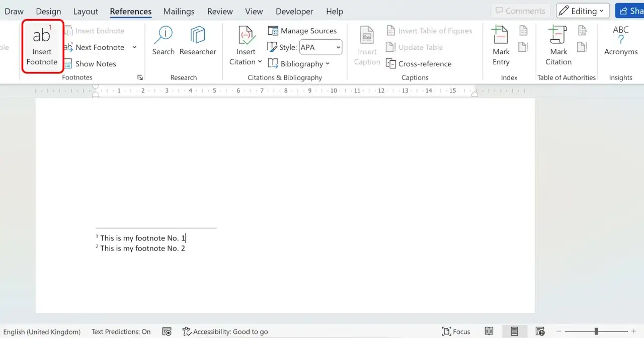Open the Editing mode dropdown
This screenshot has width=644, height=338.
(583, 11)
